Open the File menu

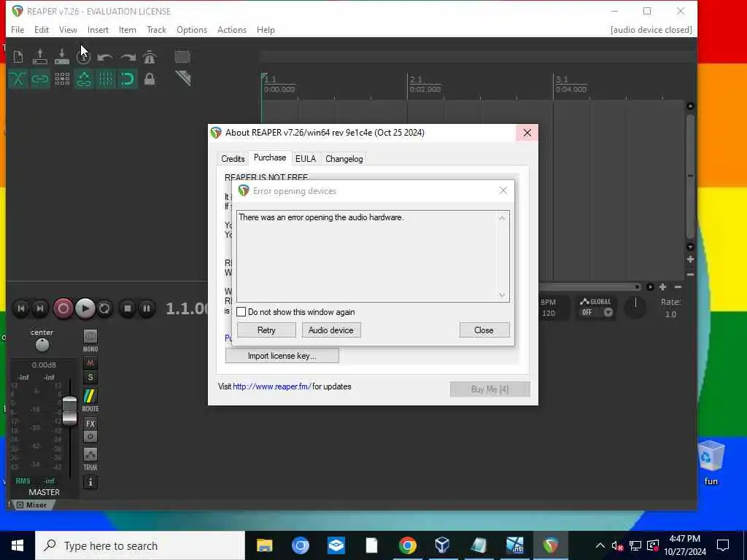click(18, 29)
